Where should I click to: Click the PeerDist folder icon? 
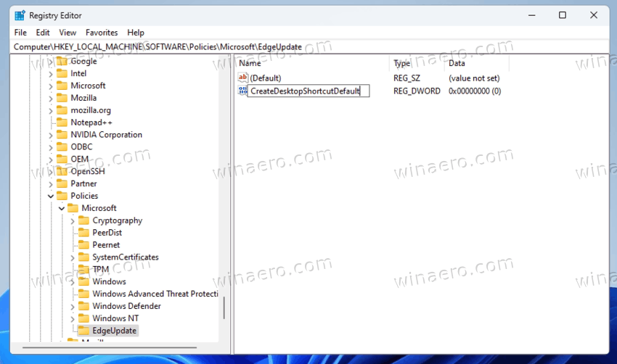tap(83, 232)
